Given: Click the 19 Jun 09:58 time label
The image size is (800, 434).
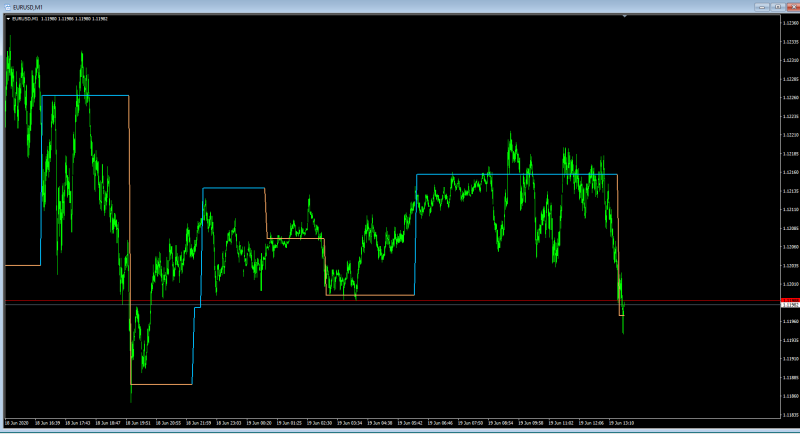Looking at the screenshot, I should coord(531,423).
